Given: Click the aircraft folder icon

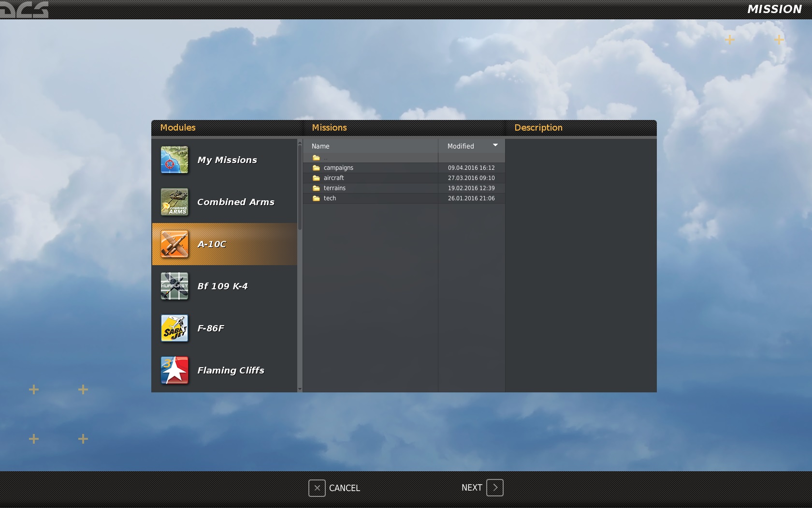Looking at the screenshot, I should [316, 178].
